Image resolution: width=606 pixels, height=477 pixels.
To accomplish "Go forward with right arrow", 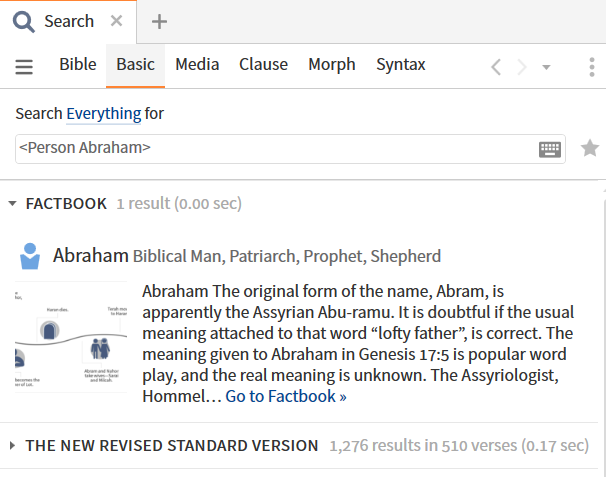I will click(522, 67).
